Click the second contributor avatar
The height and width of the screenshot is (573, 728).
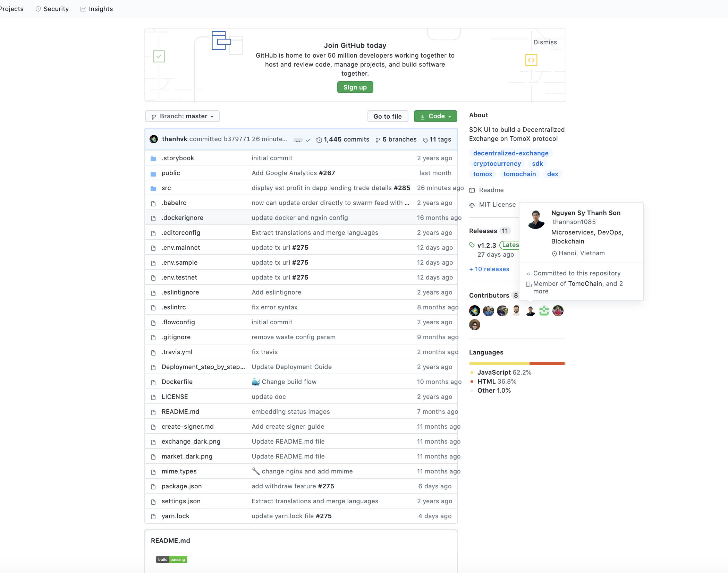(x=489, y=311)
